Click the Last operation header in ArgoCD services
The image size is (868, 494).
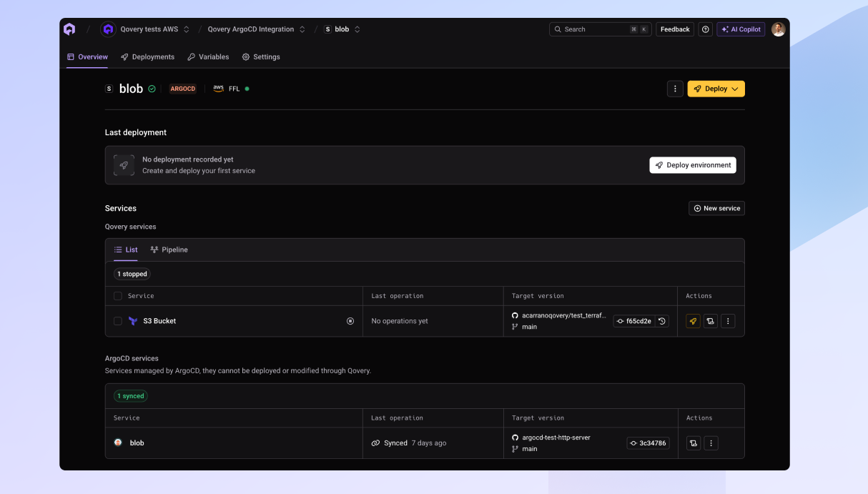tap(397, 418)
